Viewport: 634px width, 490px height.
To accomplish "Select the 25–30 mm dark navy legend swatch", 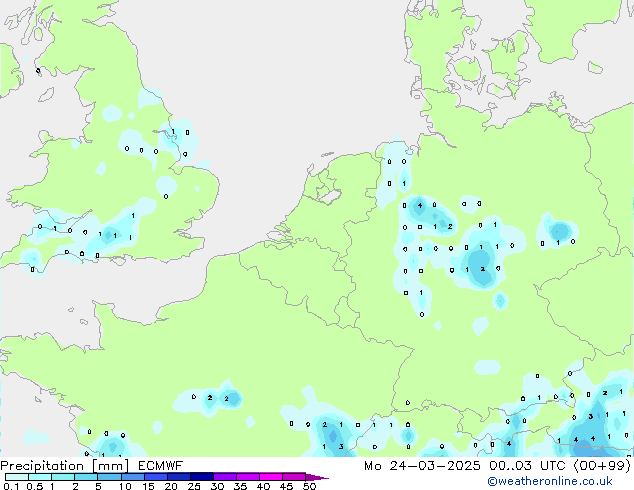I will (x=202, y=477).
